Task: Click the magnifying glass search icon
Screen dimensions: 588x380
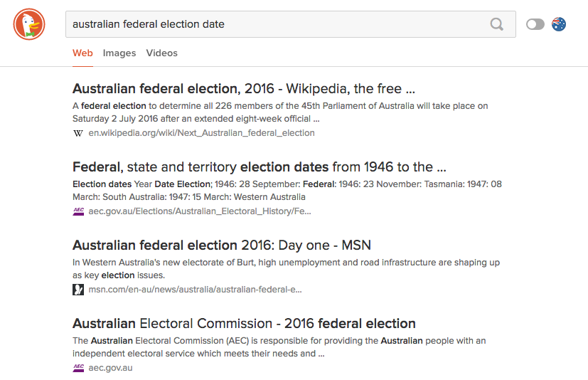Action: [x=497, y=24]
